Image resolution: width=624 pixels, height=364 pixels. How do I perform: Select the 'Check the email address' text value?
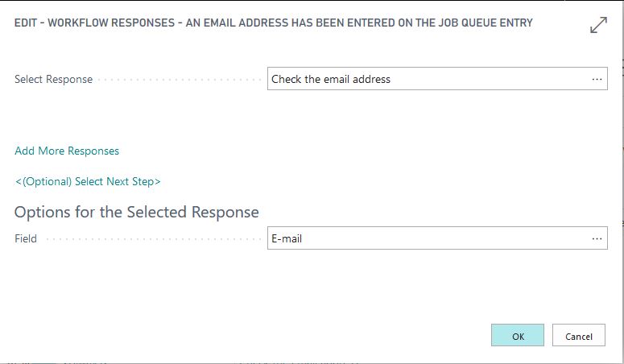[x=331, y=79]
